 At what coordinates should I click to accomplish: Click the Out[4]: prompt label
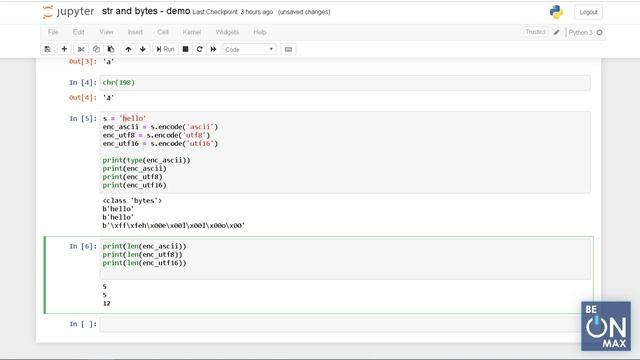point(83,98)
